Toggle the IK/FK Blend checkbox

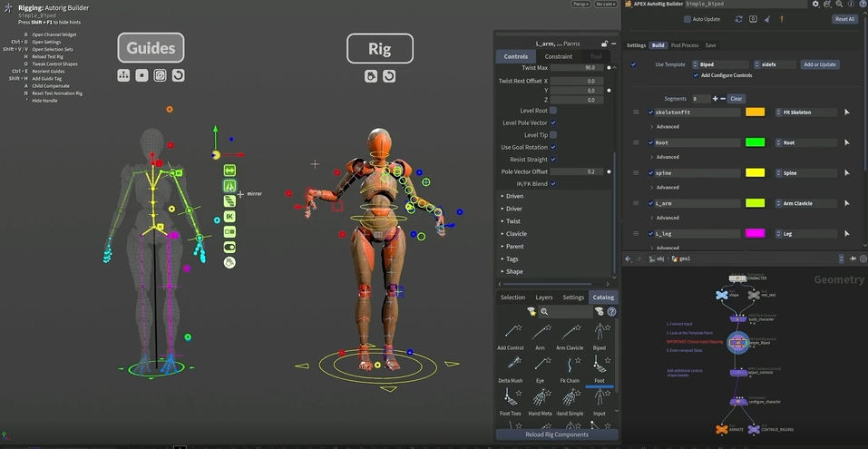coord(553,184)
